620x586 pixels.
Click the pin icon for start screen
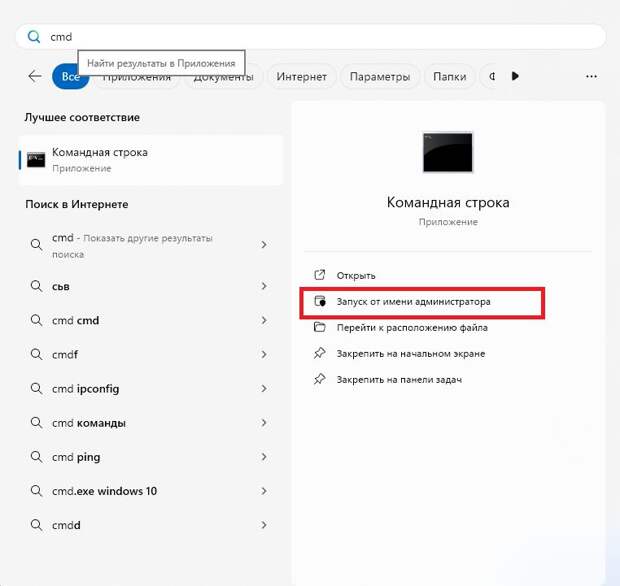pyautogui.click(x=319, y=353)
